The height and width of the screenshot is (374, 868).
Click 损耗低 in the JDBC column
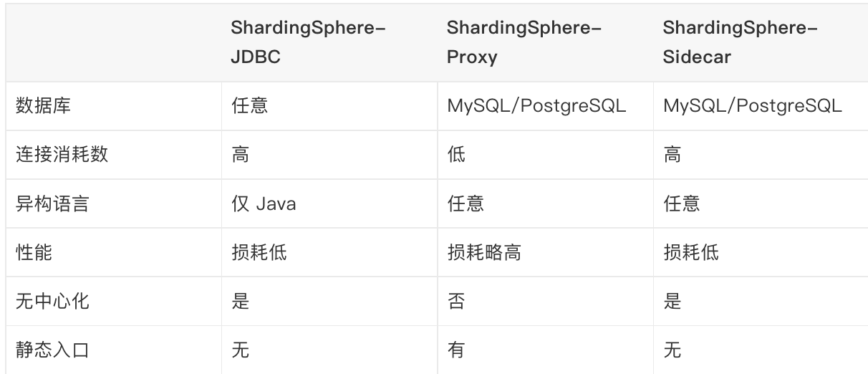click(x=259, y=252)
